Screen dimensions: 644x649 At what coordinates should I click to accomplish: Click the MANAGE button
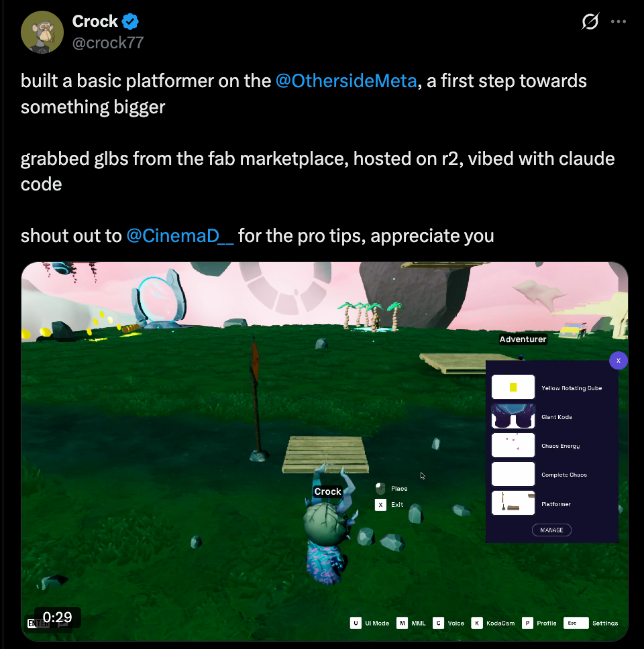tap(551, 530)
